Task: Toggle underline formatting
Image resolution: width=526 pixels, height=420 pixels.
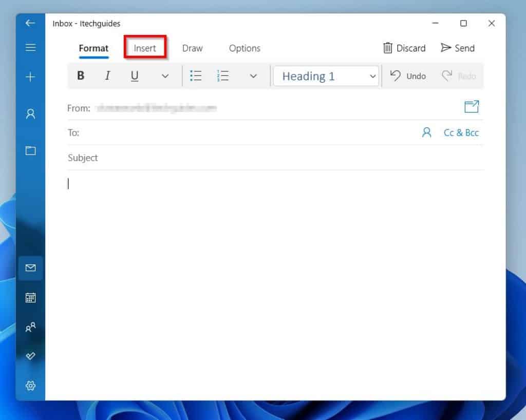Action: pyautogui.click(x=135, y=76)
